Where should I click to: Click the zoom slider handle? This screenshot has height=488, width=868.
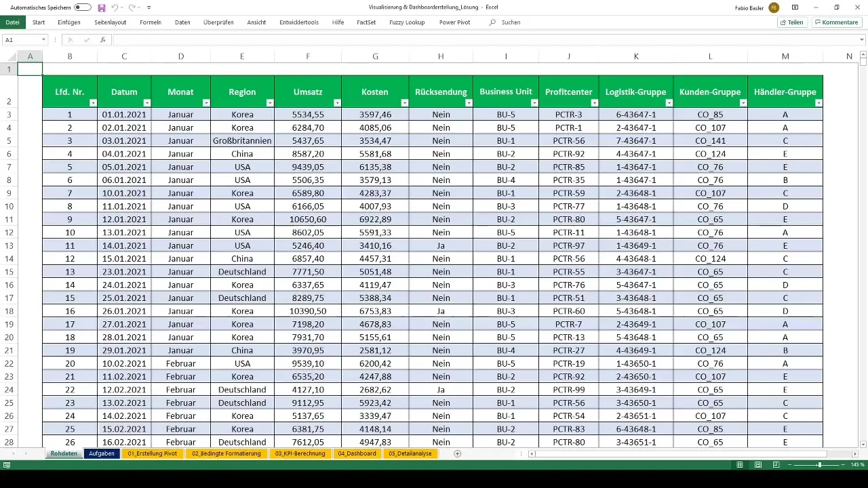click(x=819, y=465)
